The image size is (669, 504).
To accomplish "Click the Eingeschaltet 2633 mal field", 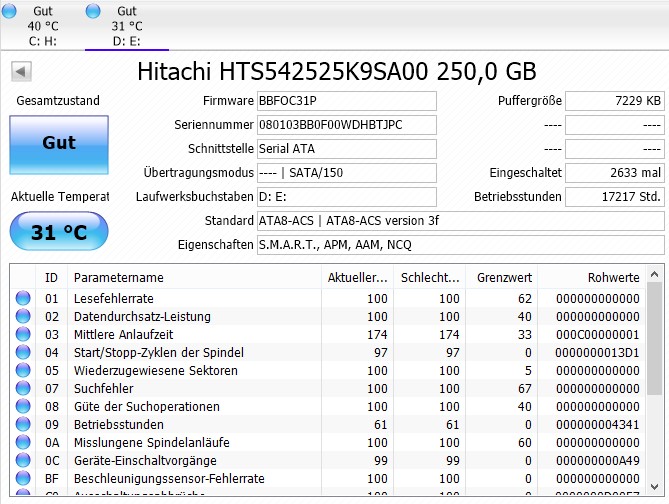I will 615,172.
